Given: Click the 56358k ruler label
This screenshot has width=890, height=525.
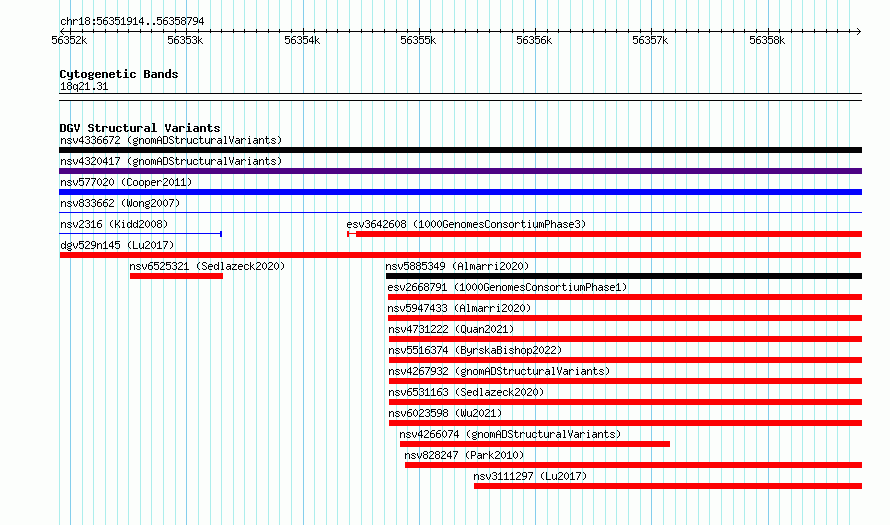Looking at the screenshot, I should pos(767,40).
